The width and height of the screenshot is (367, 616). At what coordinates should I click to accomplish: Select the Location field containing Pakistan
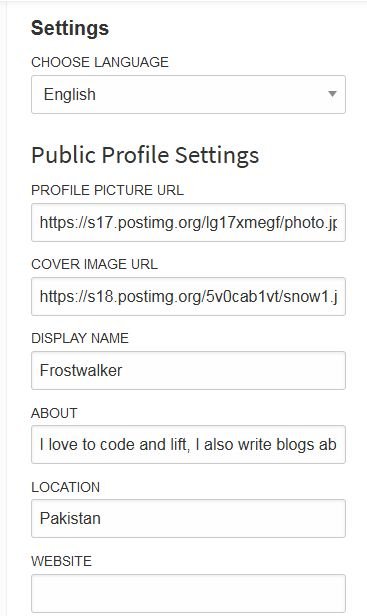coord(188,519)
